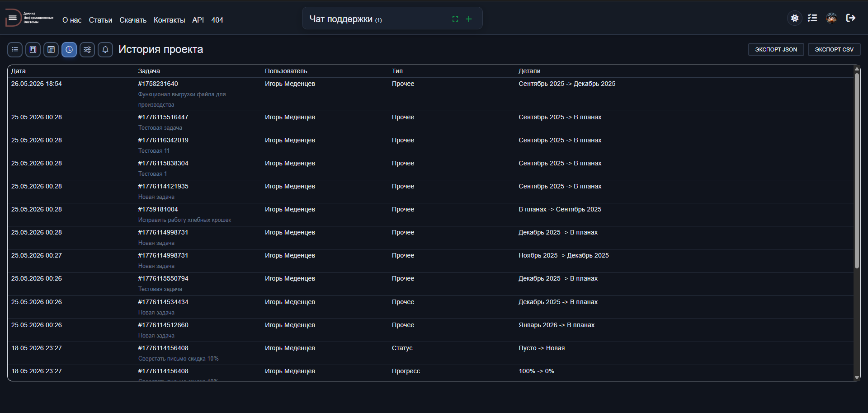
Task: Click the logout arrow icon
Action: [850, 18]
